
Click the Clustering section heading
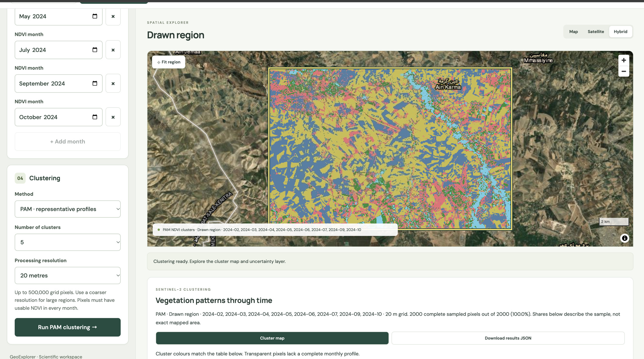pos(45,178)
